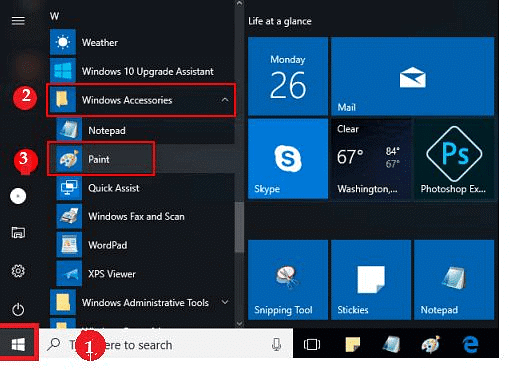The image size is (511, 375).
Task: Select 'Windows 10 Upgrade Assistant' label
Action: click(148, 71)
